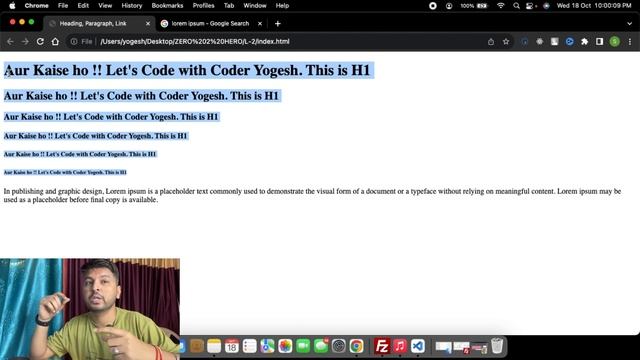Viewport: 640px width, 360px height.
Task: Open the Profiles menu
Action: [x=203, y=6]
